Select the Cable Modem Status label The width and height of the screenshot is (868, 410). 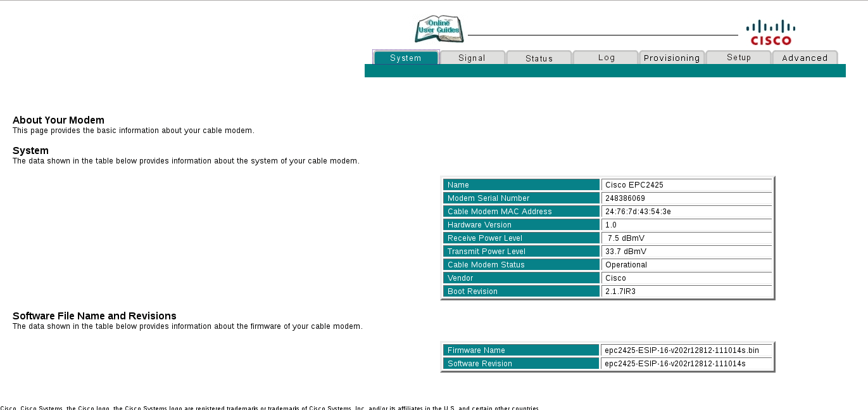521,264
